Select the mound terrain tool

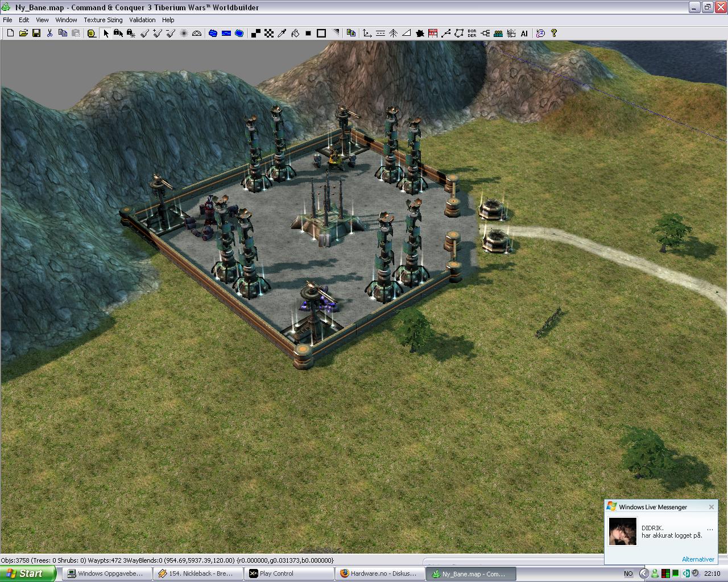click(197, 34)
